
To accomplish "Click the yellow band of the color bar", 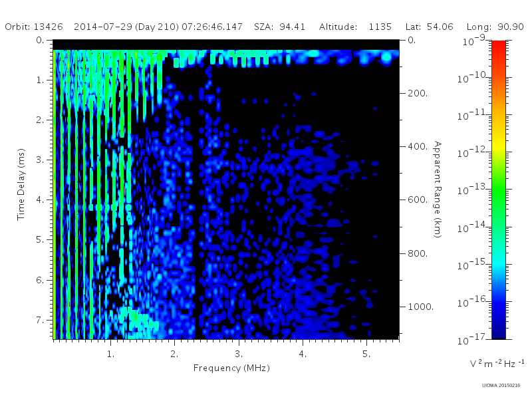I will click(499, 146).
